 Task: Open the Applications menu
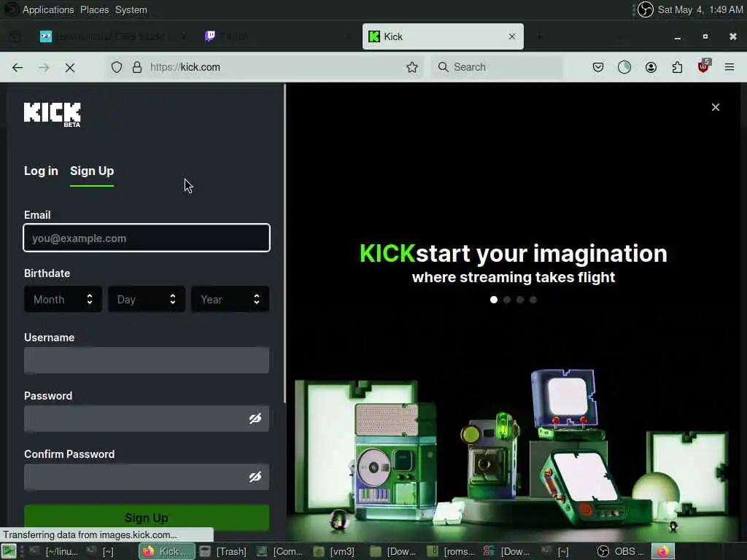tap(48, 9)
